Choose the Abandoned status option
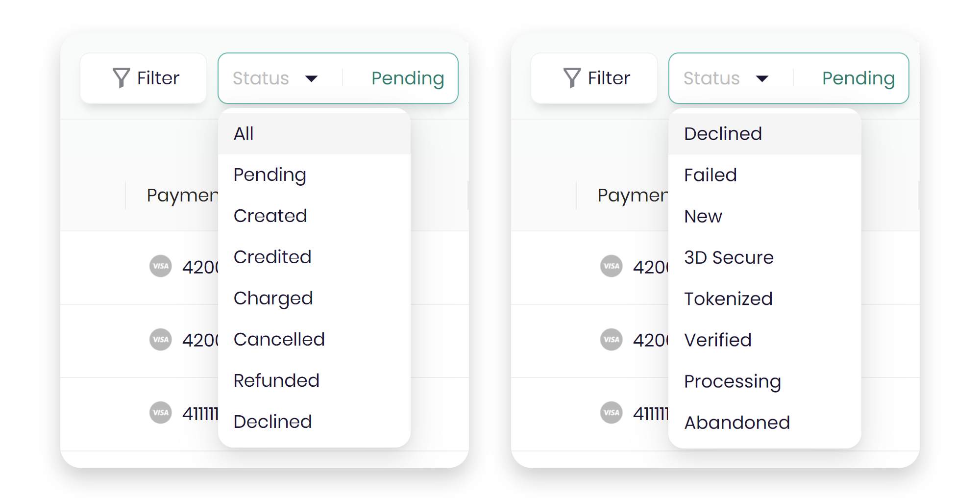The image size is (980, 499). pos(737,423)
